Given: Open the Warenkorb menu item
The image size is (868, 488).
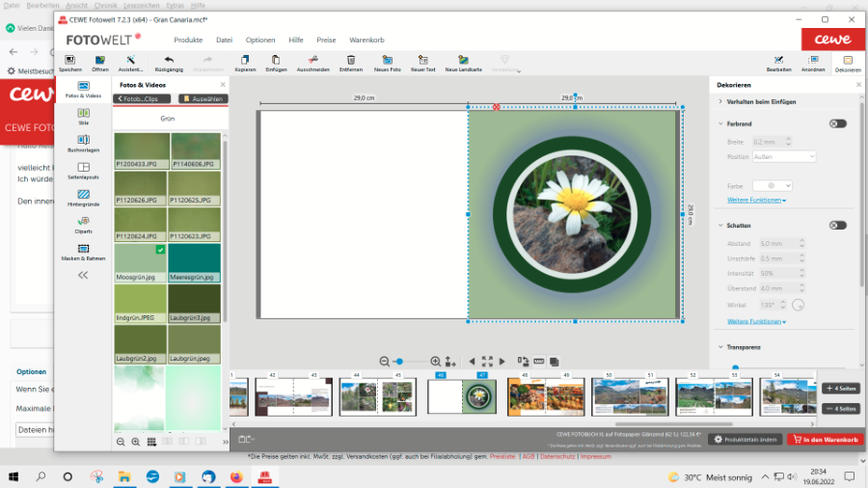Looking at the screenshot, I should click(366, 40).
